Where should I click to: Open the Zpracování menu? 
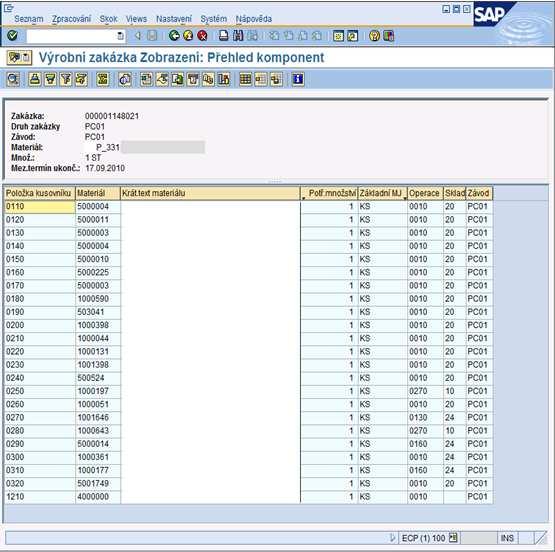coord(71,19)
